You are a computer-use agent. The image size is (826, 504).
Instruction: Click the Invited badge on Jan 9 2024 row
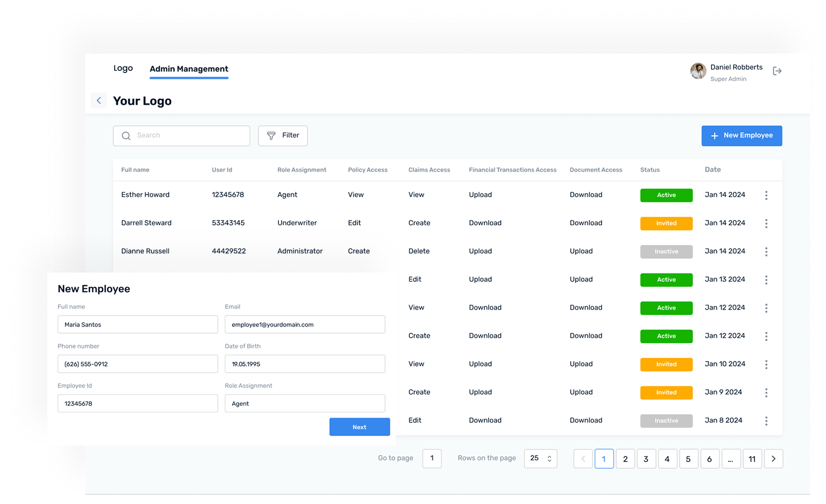666,393
